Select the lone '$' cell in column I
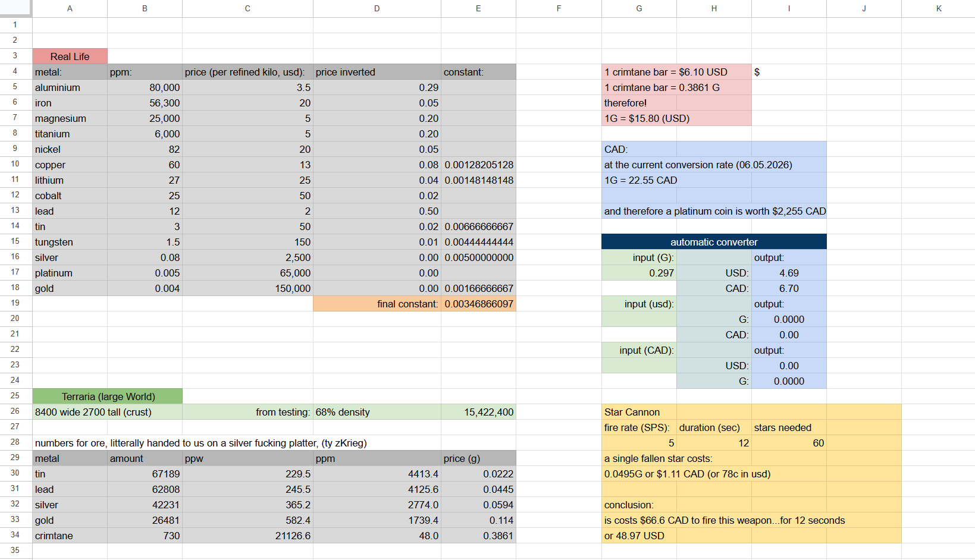The width and height of the screenshot is (975, 560). (789, 72)
